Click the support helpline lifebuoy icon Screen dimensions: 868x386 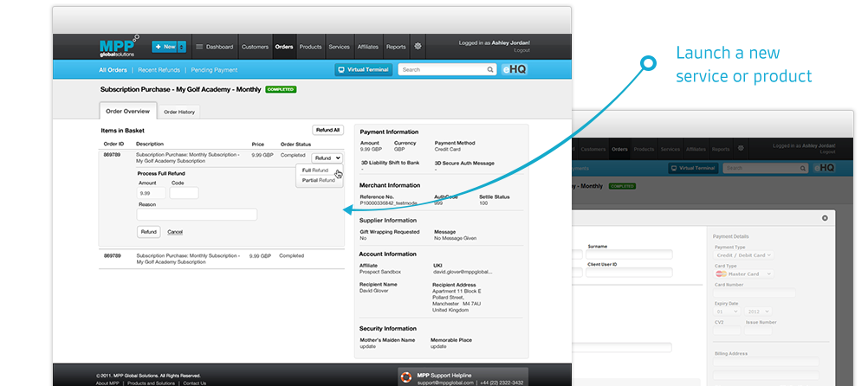point(405,377)
